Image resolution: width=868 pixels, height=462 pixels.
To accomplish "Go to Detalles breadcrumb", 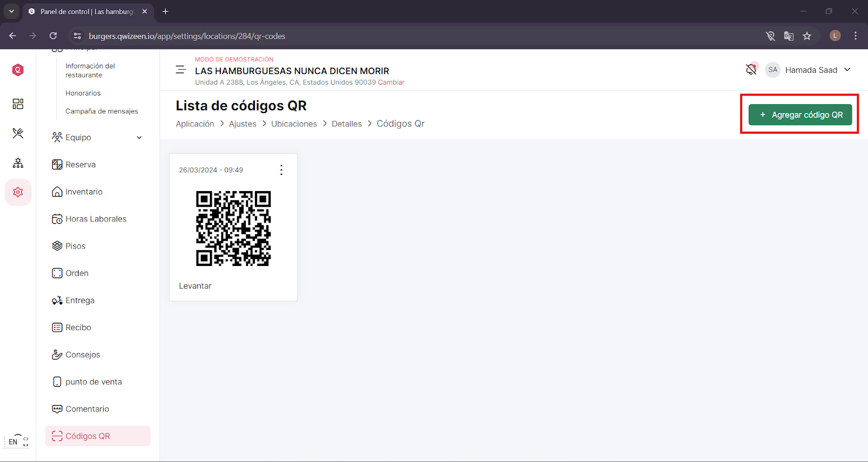I will (347, 124).
